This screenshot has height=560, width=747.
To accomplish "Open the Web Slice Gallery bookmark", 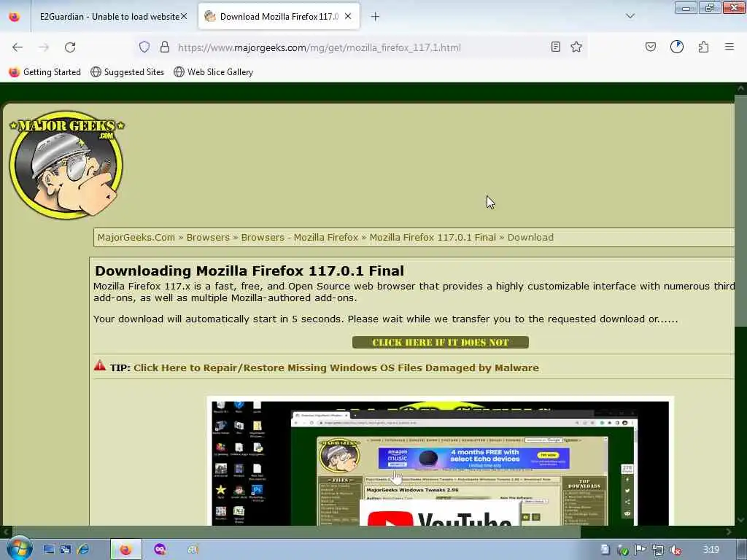I will pos(214,72).
